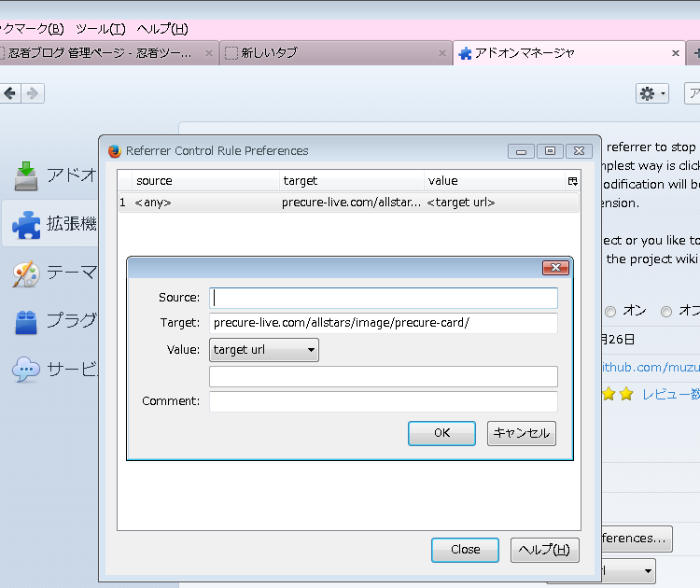700x588 pixels.
Task: Select the get add-ons download icon in sidebar
Action: (x=26, y=175)
